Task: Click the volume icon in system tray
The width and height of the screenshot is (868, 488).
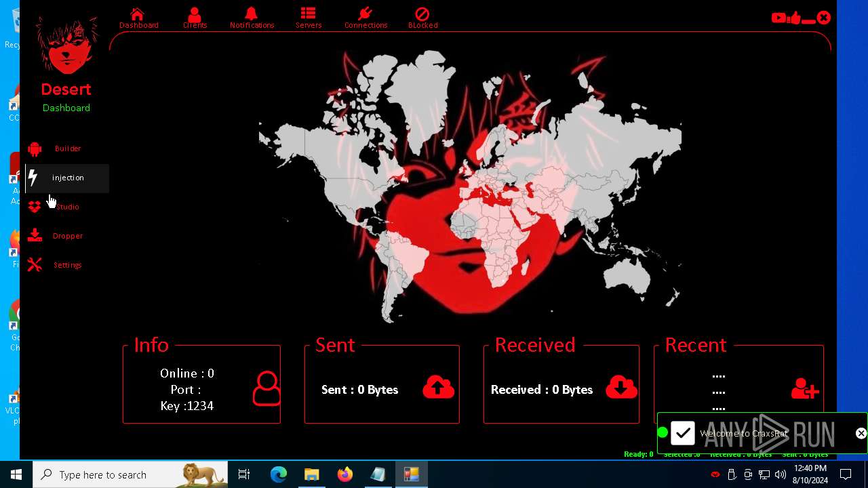Action: point(781,474)
